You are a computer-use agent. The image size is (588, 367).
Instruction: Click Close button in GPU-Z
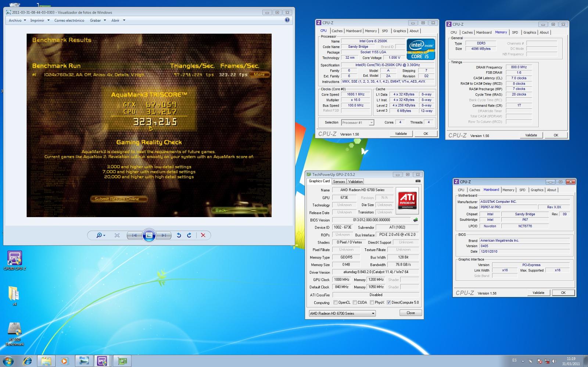coord(410,313)
